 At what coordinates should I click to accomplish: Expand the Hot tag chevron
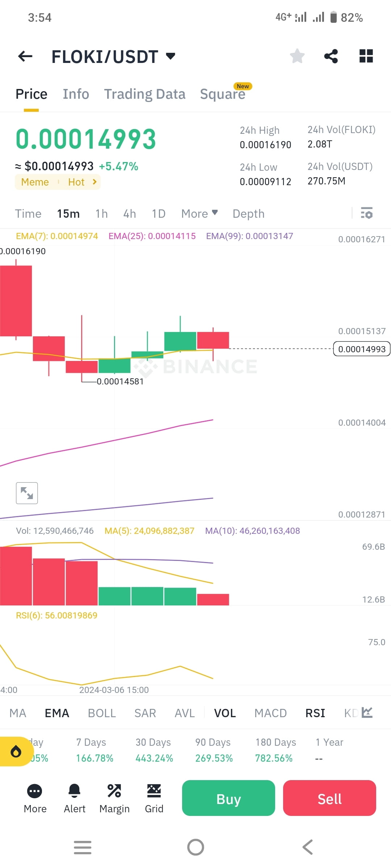point(94,182)
